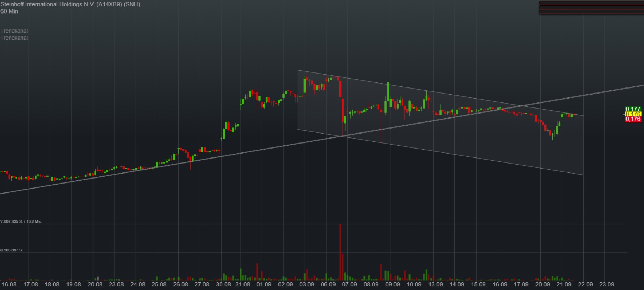644x290 pixels.
Task: Click the upper Trendkanal indicator label
Action: pos(14,31)
